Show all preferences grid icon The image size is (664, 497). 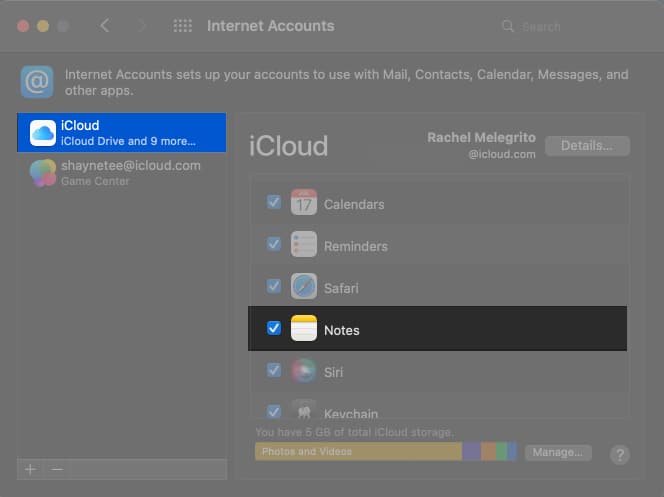click(x=183, y=26)
